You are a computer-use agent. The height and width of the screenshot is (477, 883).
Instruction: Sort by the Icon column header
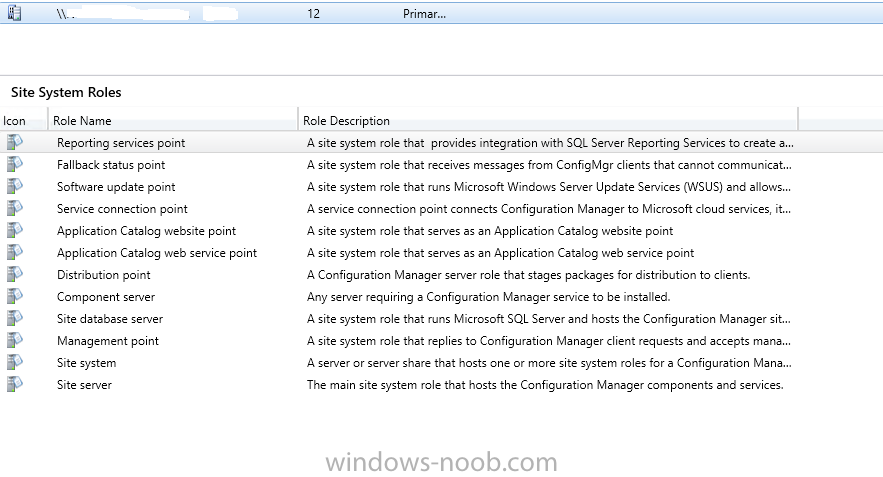[24, 121]
